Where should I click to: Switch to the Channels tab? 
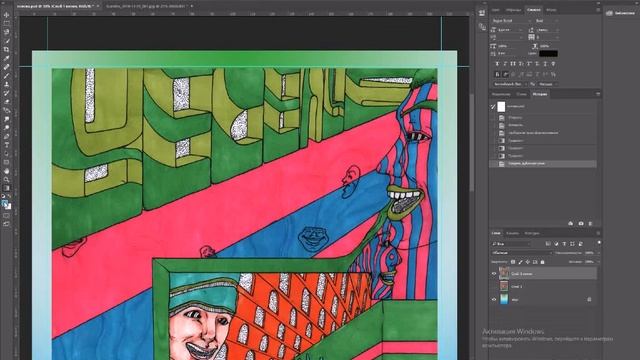(512, 233)
